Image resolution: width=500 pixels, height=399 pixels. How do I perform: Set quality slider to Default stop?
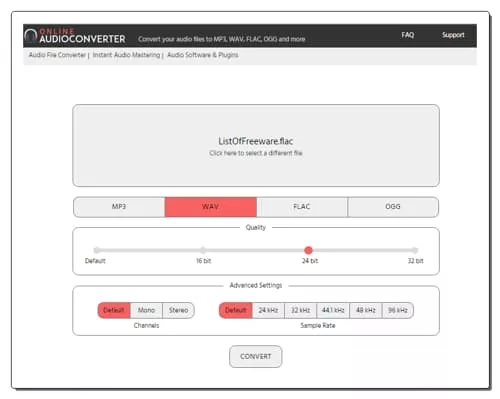click(97, 250)
